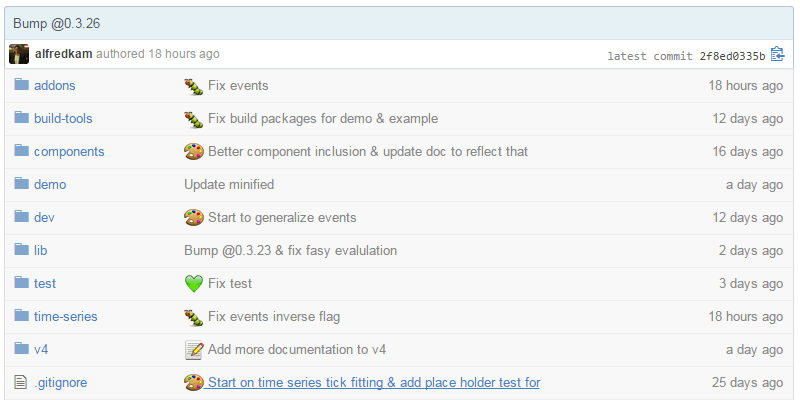
Task: Click the components folder icon
Action: coord(21,151)
